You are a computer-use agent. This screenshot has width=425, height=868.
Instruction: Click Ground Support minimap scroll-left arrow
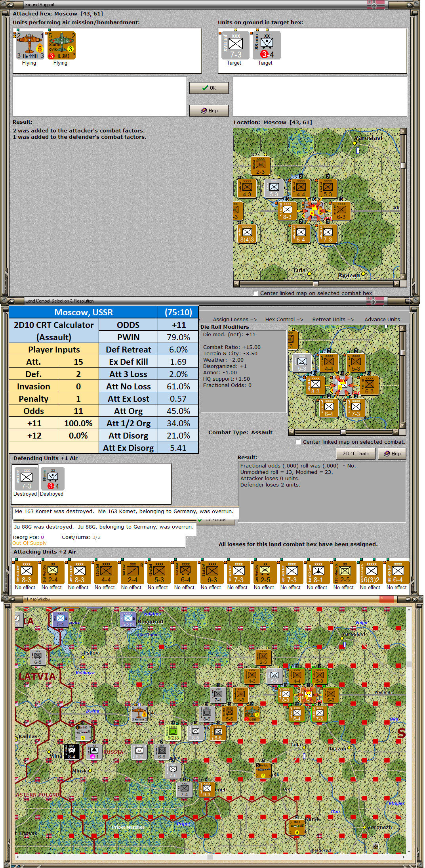(x=236, y=284)
